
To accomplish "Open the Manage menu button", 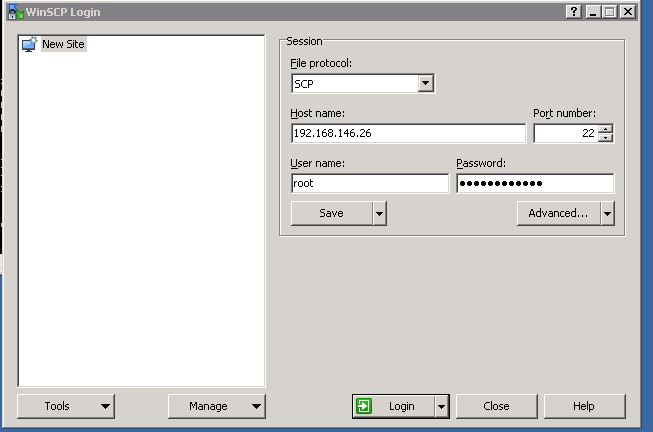I will click(x=217, y=406).
